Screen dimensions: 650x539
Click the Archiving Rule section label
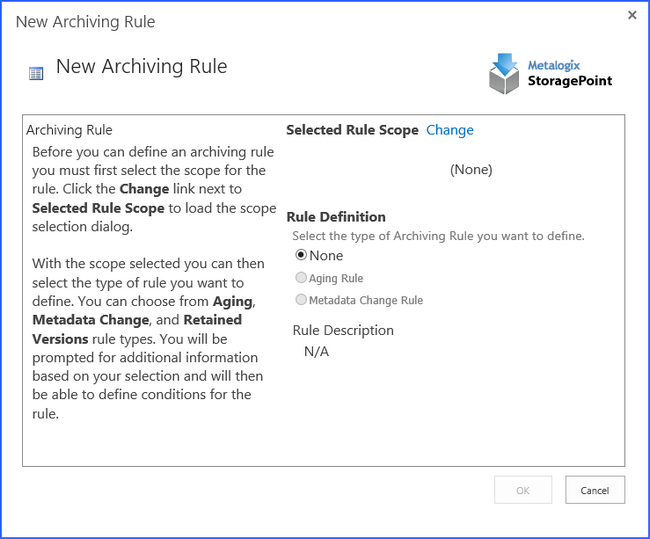(x=69, y=130)
